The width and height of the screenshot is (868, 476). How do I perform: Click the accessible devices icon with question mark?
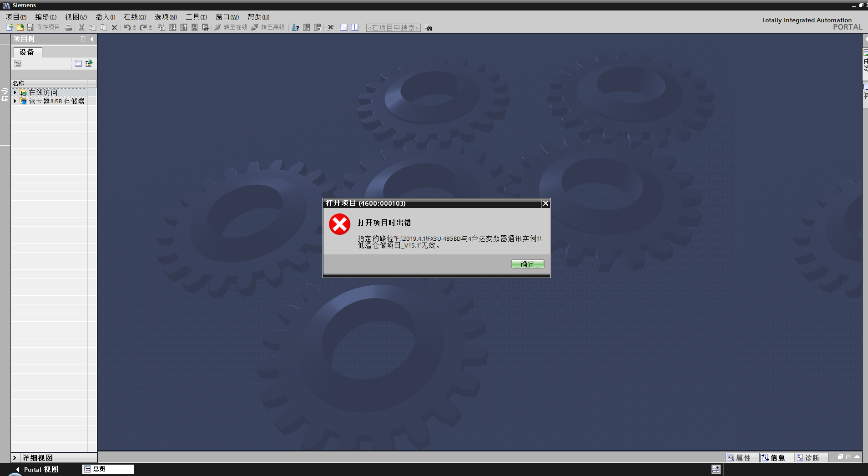tap(295, 27)
